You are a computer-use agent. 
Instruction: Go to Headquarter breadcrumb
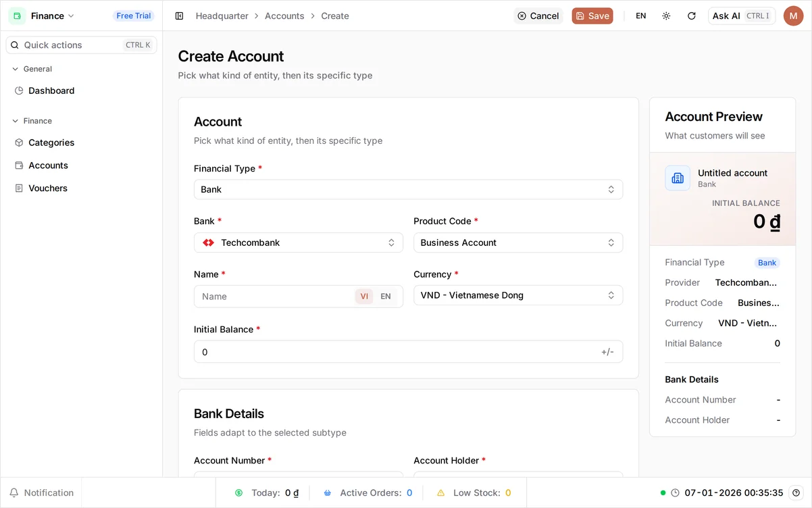click(x=222, y=16)
